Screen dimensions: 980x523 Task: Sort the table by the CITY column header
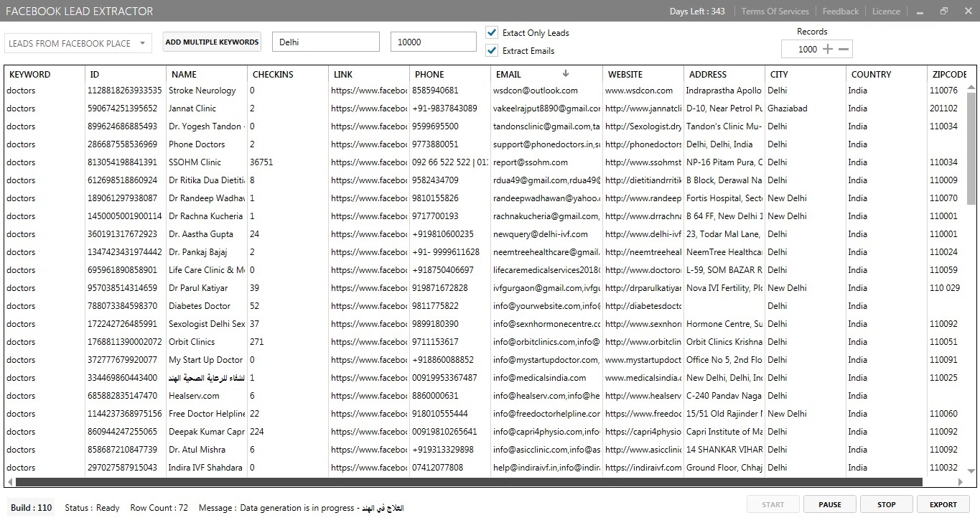coord(779,74)
